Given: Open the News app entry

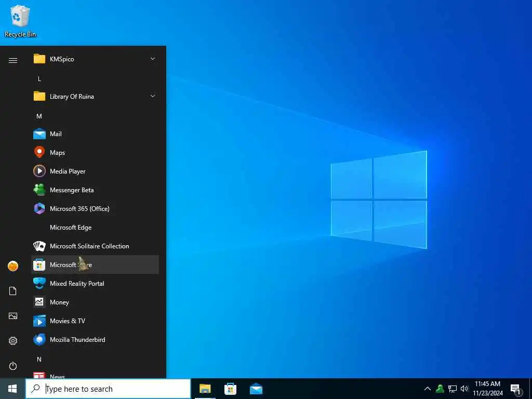Looking at the screenshot, I should [95, 375].
